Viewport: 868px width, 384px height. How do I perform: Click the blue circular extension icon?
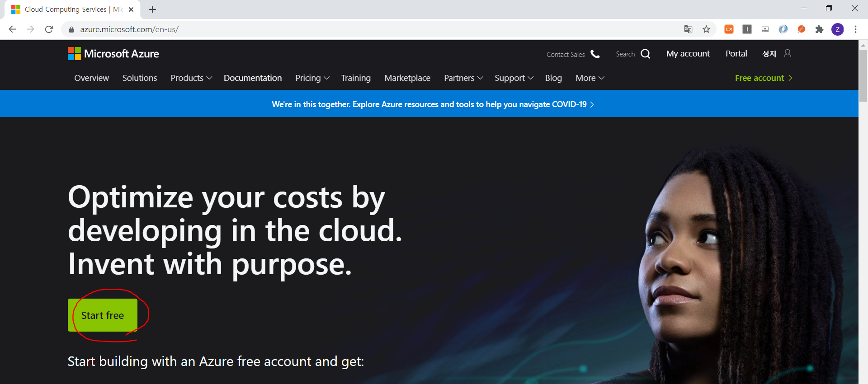coord(783,29)
